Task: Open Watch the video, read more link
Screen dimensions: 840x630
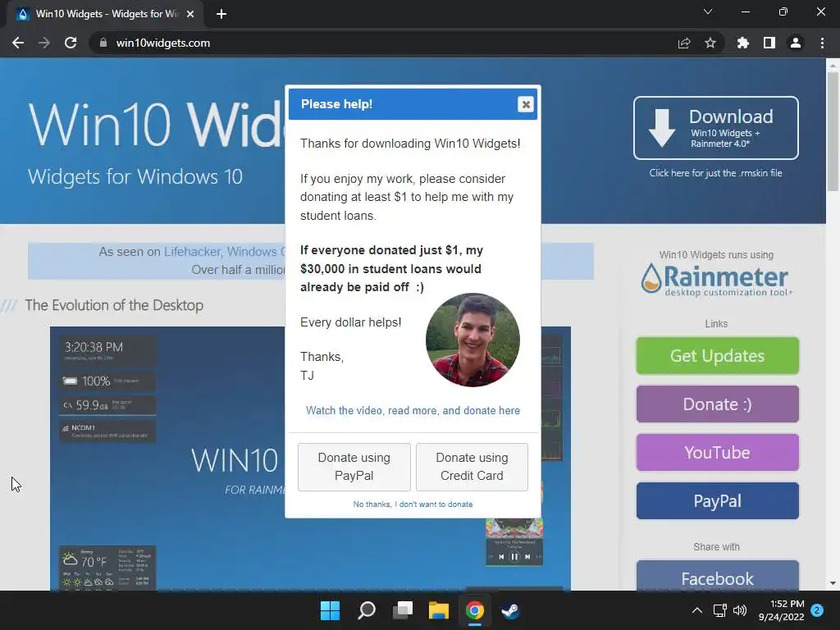Action: [x=413, y=410]
